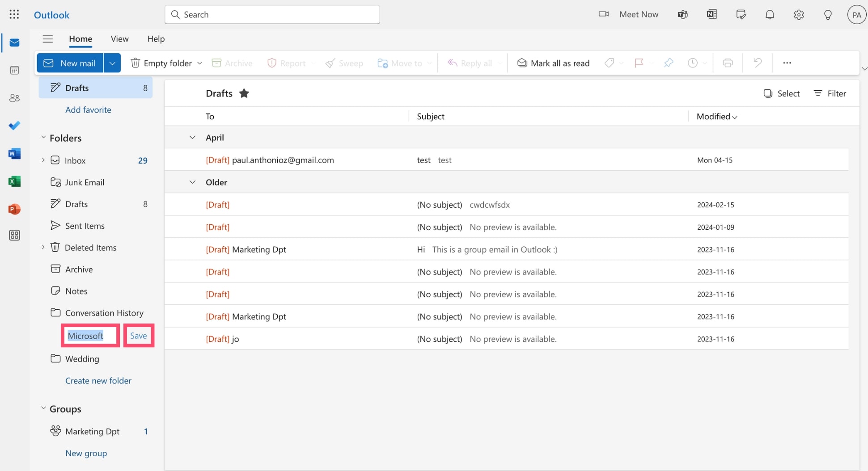Switch to the Home tab
This screenshot has height=471, width=868.
pos(80,39)
